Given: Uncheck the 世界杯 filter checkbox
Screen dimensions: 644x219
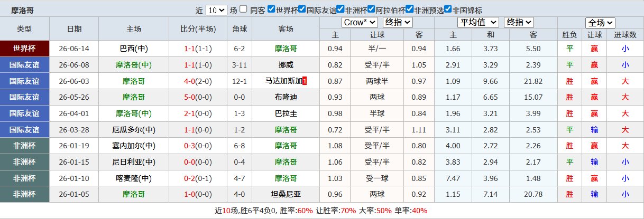Looking at the screenshot, I should 271,9.
